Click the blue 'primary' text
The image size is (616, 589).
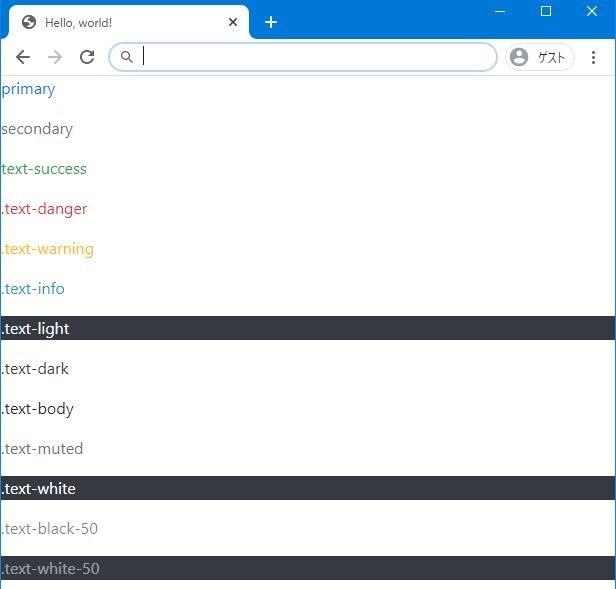click(28, 89)
